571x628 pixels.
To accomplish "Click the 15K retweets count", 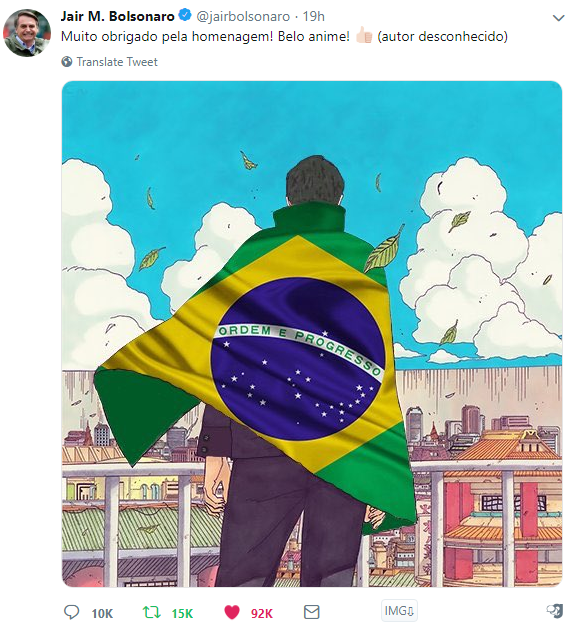I will pos(182,614).
